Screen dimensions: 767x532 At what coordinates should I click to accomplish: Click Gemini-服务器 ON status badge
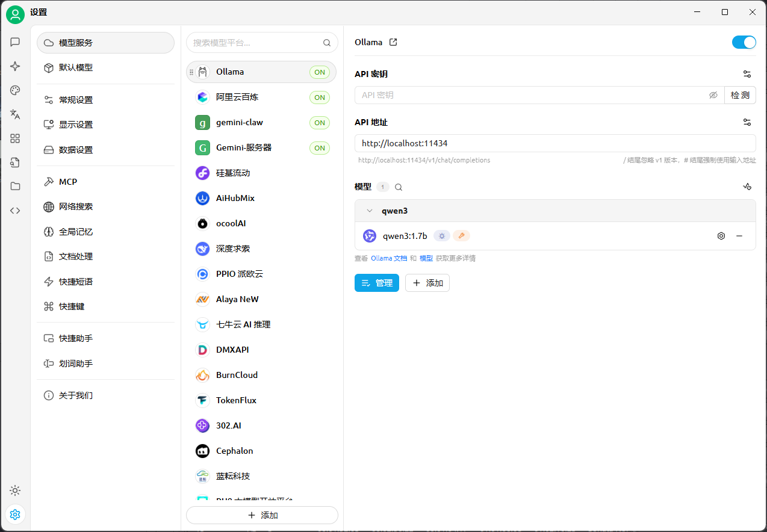(320, 148)
